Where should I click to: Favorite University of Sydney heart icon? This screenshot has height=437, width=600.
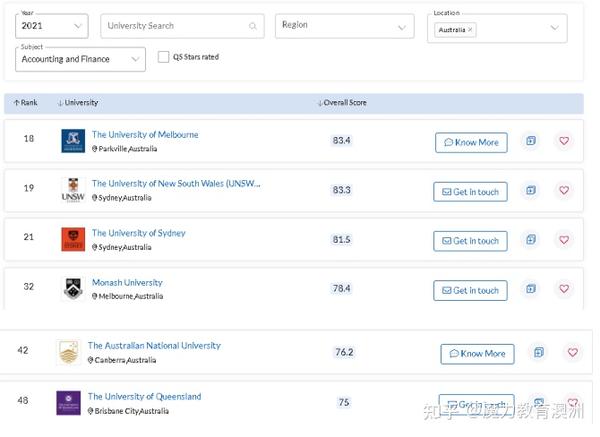[564, 240]
